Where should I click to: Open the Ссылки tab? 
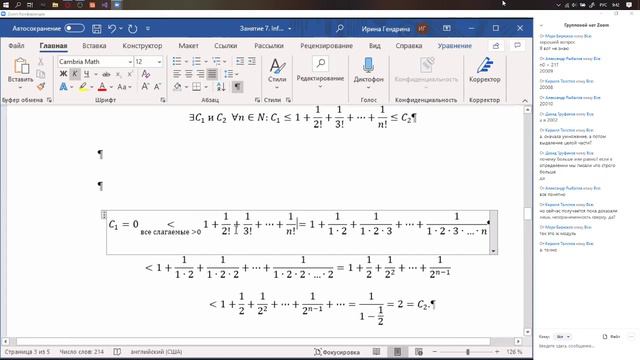click(x=226, y=46)
